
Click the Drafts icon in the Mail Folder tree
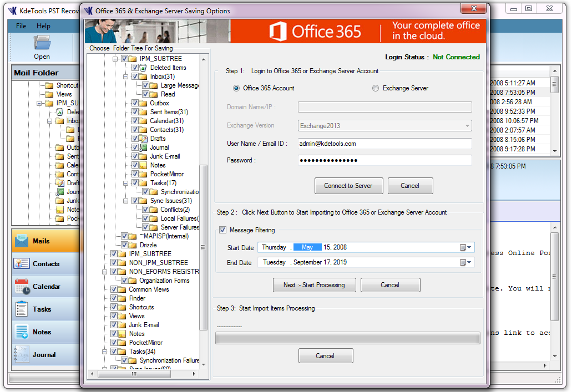point(60,182)
